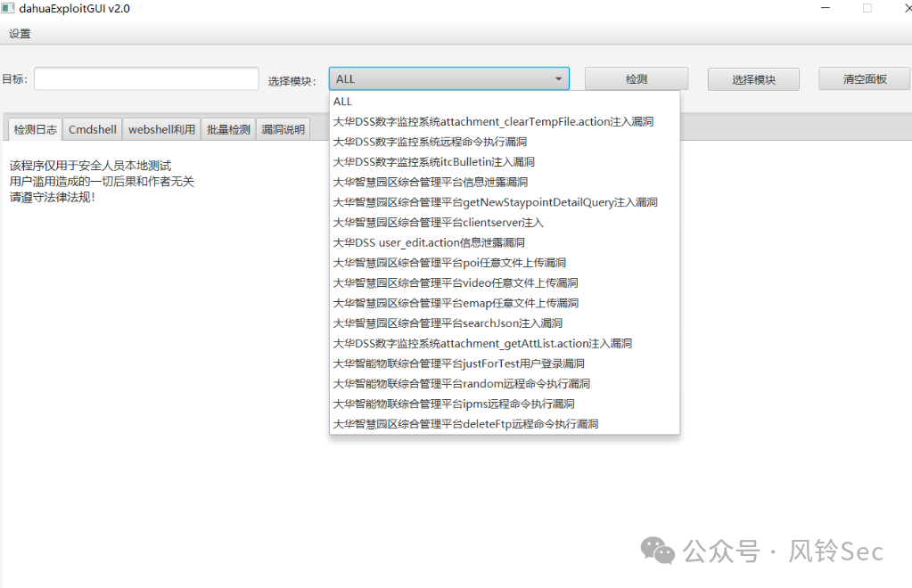Select 大华DSS数字监控系统远程命令执行漏洞 option
Viewport: 912px width, 588px height.
505,142
